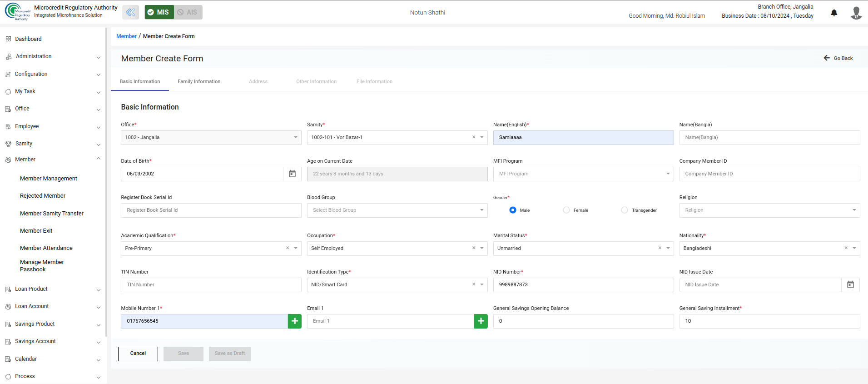Image resolution: width=868 pixels, height=384 pixels.
Task: Collapse sidebar using double-chevron icon
Action: point(130,12)
